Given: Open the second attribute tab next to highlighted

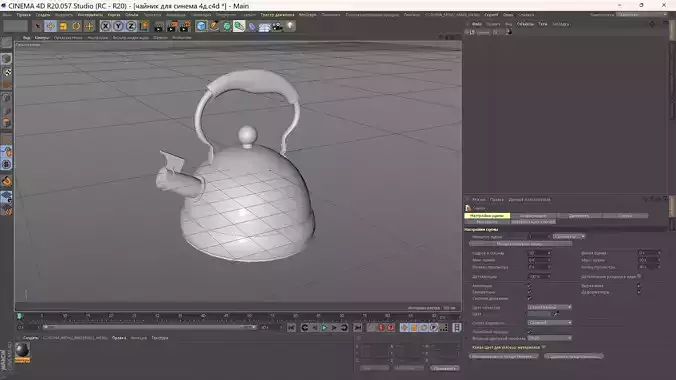Looking at the screenshot, I should [x=533, y=216].
